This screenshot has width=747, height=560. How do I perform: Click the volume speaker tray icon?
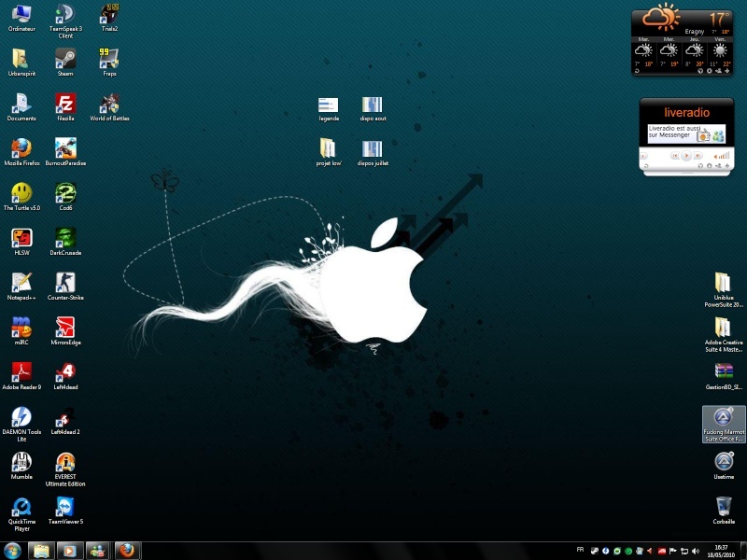pos(696,551)
